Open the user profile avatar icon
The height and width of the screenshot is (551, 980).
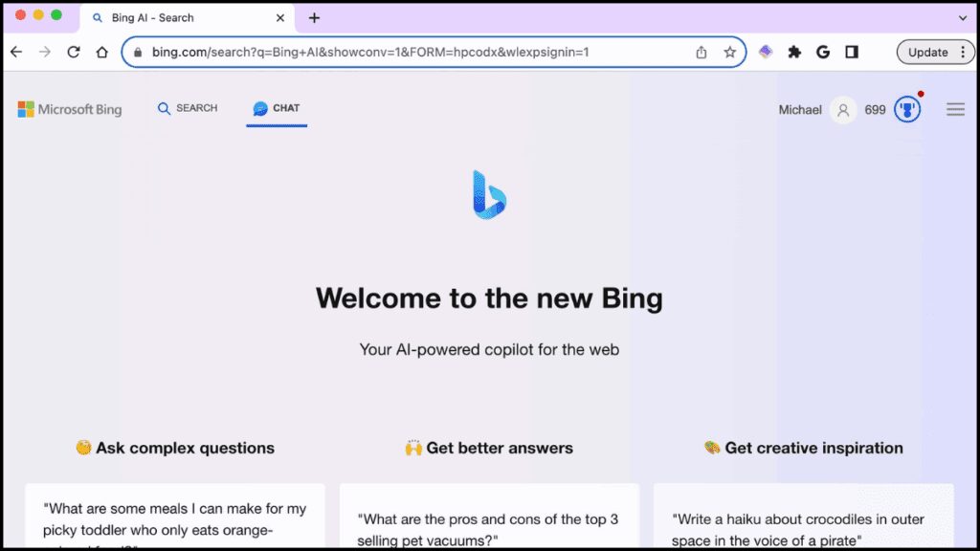pyautogui.click(x=843, y=110)
